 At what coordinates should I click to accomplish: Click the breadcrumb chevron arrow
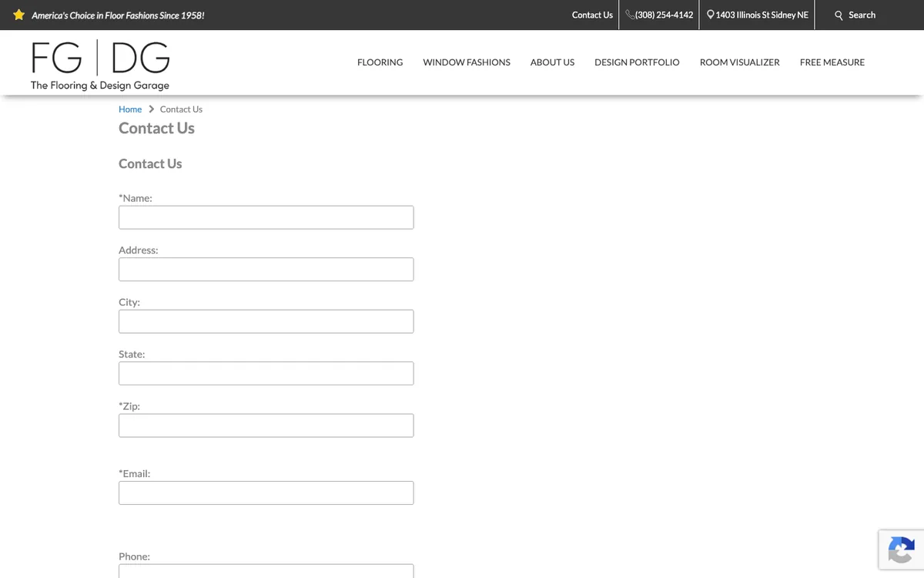151,109
